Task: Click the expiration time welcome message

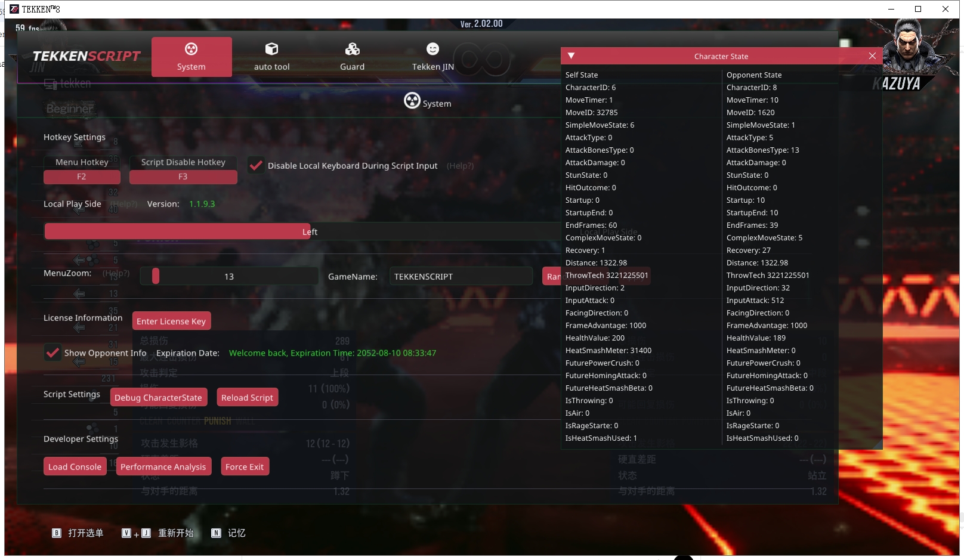Action: point(332,352)
